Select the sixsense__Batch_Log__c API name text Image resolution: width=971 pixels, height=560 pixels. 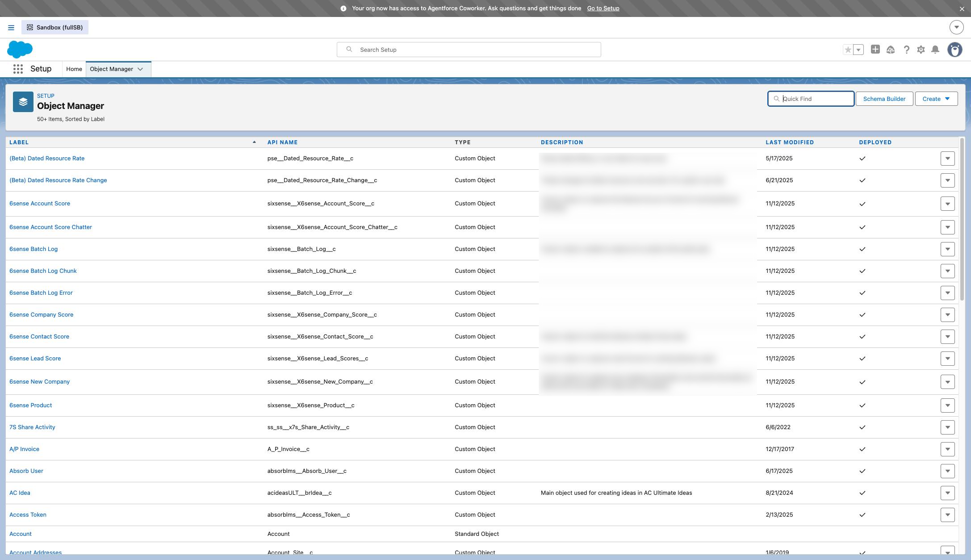pyautogui.click(x=301, y=249)
